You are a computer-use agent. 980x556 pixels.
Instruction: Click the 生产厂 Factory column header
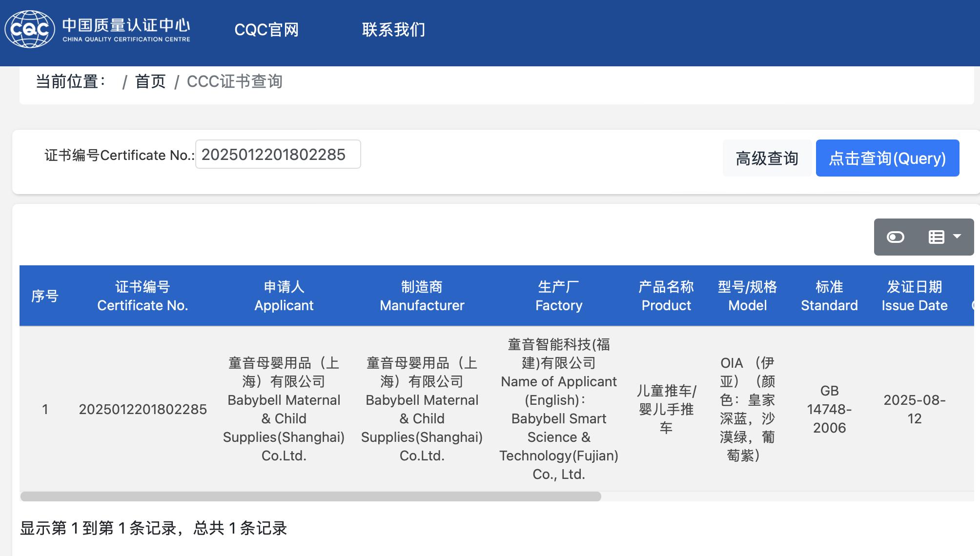(558, 296)
